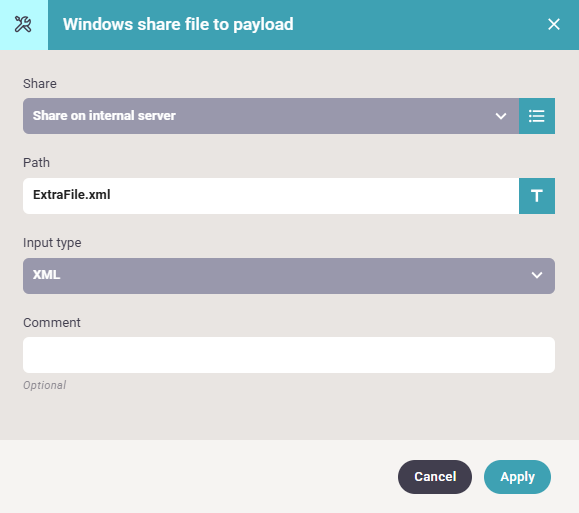This screenshot has height=513, width=579.
Task: Click the Share field label
Action: coord(40,83)
